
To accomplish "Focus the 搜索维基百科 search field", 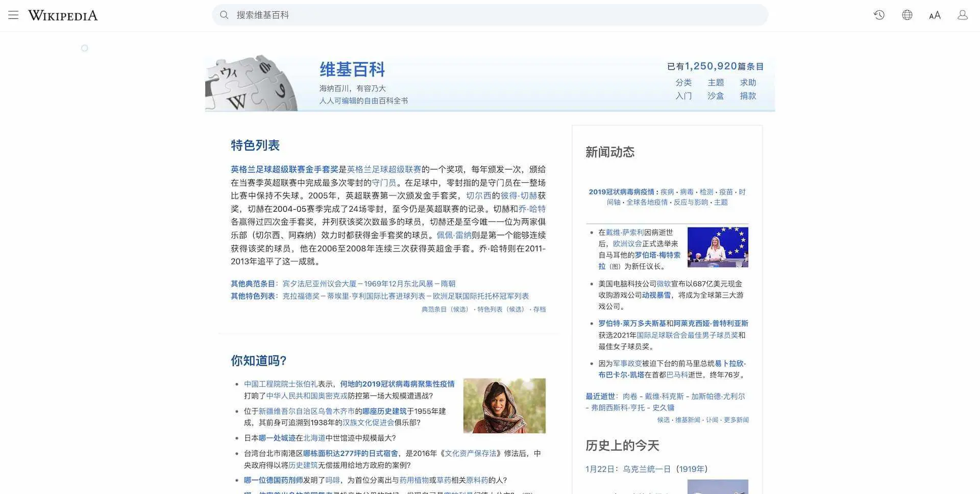I will [x=490, y=15].
